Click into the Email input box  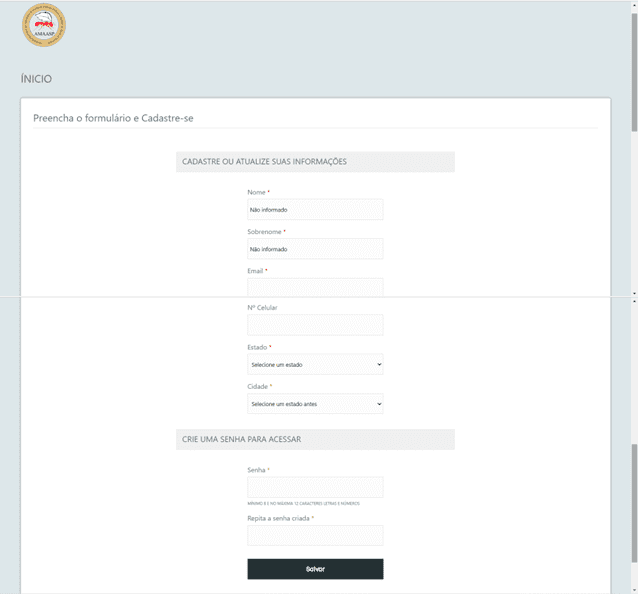315,287
